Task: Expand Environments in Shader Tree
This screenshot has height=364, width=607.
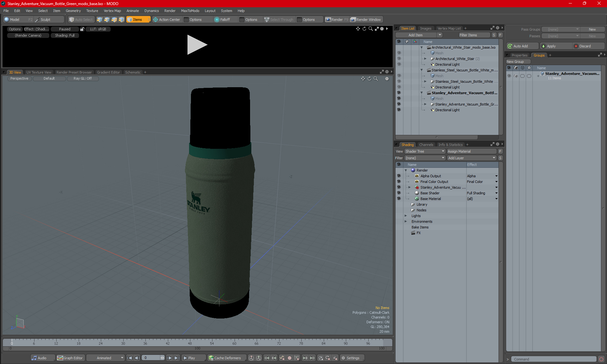Action: click(406, 221)
